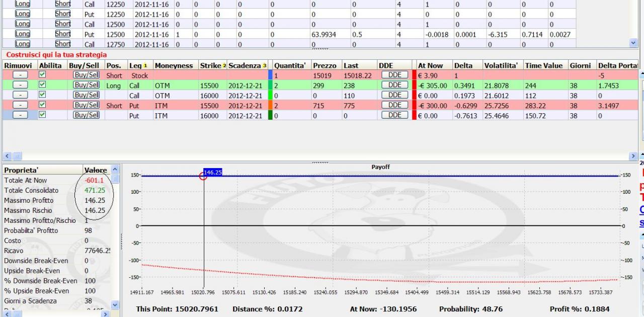Uncheck Abilita for Call 16000 row

click(43, 95)
